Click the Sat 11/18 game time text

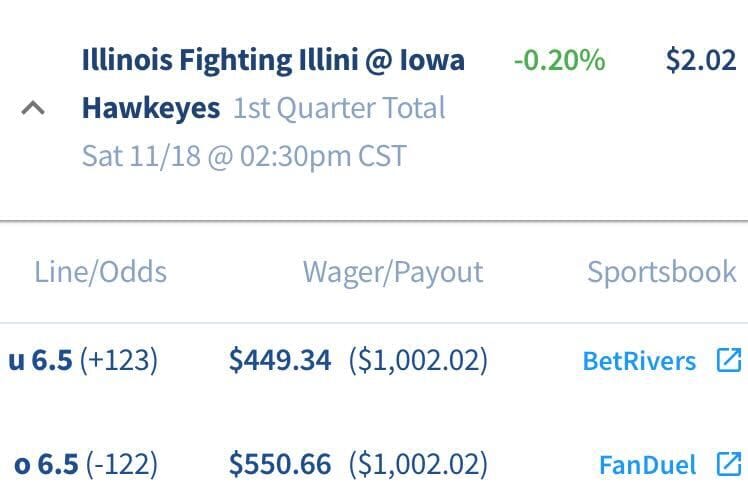(244, 156)
